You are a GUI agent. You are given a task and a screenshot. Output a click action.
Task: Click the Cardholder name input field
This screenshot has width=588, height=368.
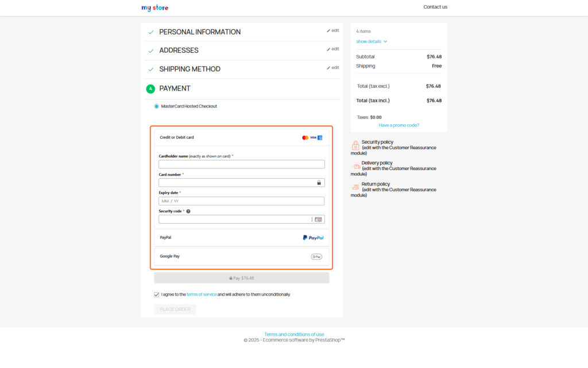pos(241,164)
